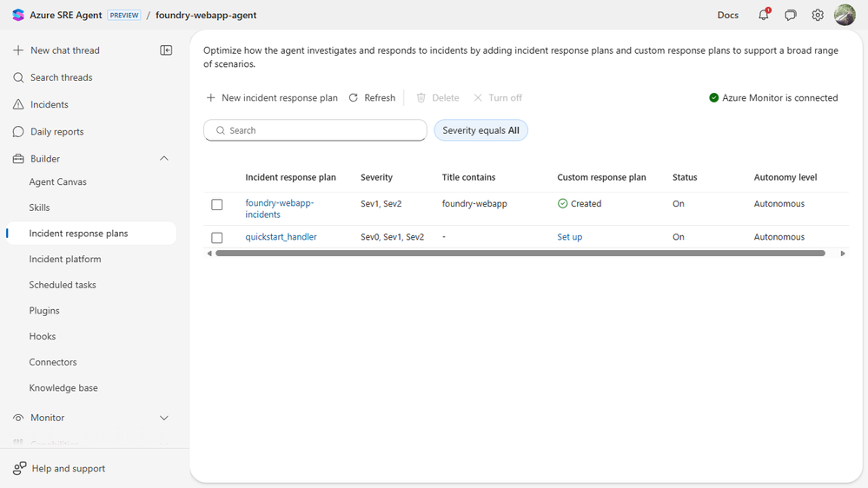Expand the Monitor section chevron
868x488 pixels.
click(164, 418)
